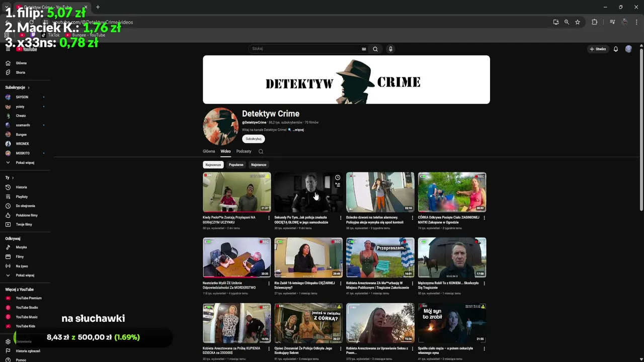This screenshot has height=362, width=644.
Task: Open the Kto Zabił 16-letniego video thumbnail
Action: (x=308, y=257)
